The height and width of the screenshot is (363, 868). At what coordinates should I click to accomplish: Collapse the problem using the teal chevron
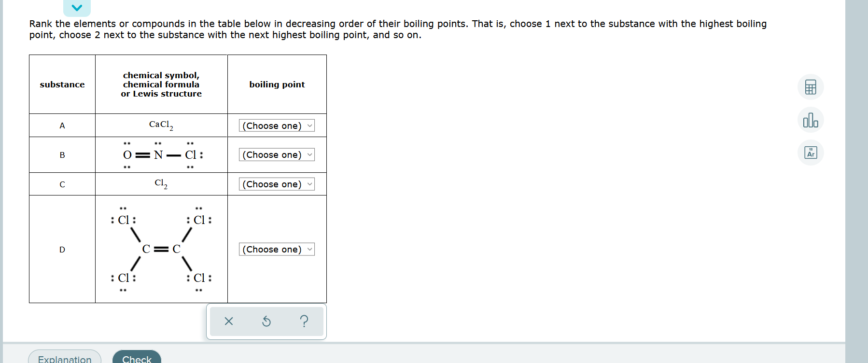click(x=76, y=7)
